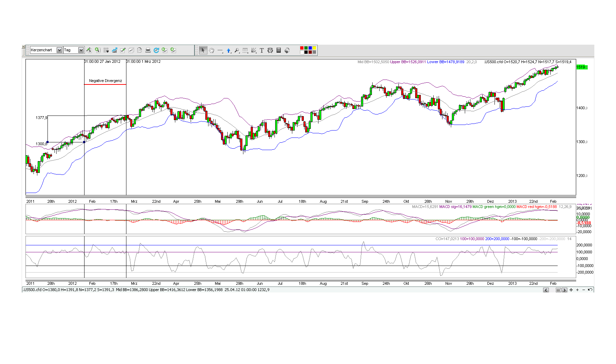Click the red -0,5188 MACD axis value
This screenshot has width=616, height=364.
[x=584, y=223]
